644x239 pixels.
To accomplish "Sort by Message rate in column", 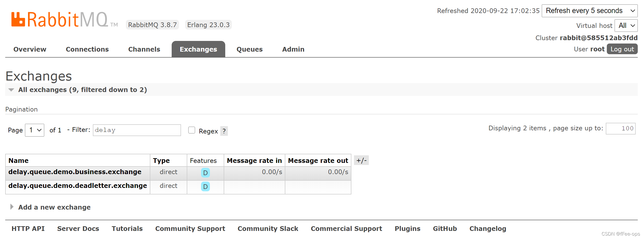I will pos(254,161).
